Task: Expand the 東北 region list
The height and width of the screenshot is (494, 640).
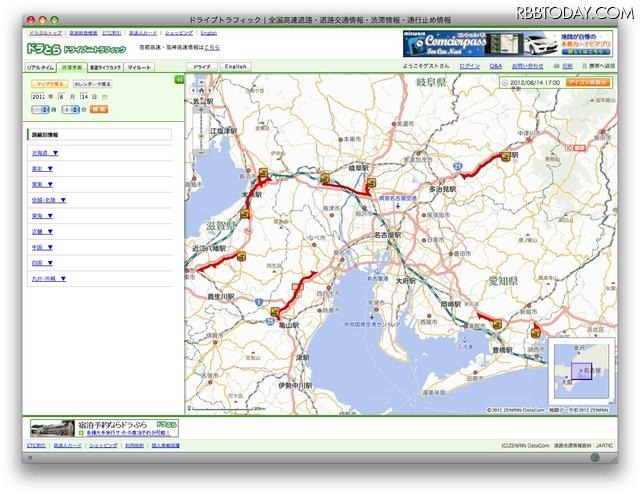Action: click(x=42, y=169)
